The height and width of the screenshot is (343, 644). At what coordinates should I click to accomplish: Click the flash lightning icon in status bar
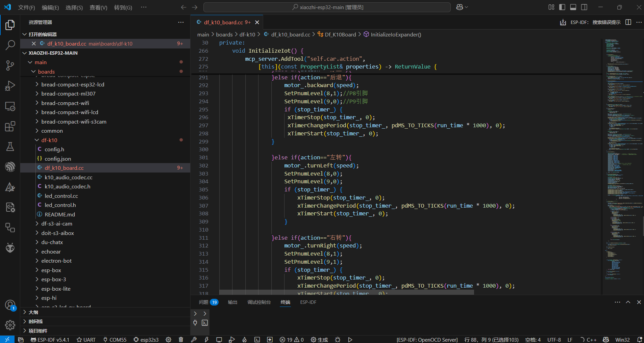click(206, 340)
